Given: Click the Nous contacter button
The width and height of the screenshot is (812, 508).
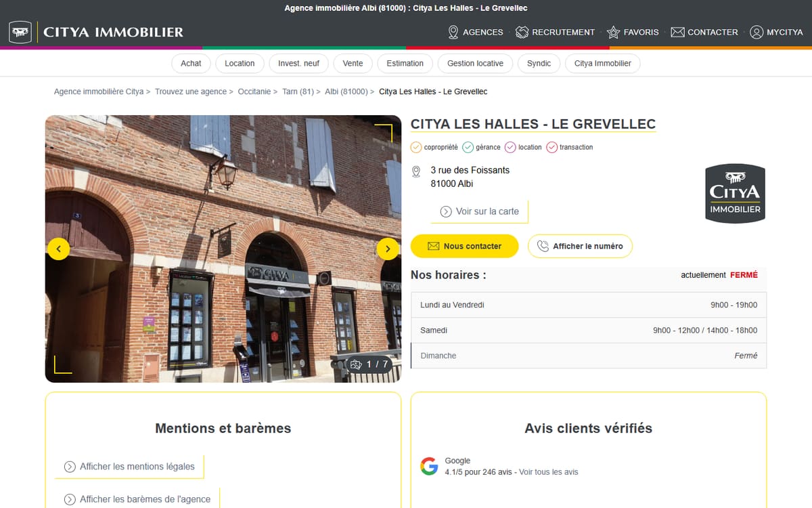Looking at the screenshot, I should 465,246.
